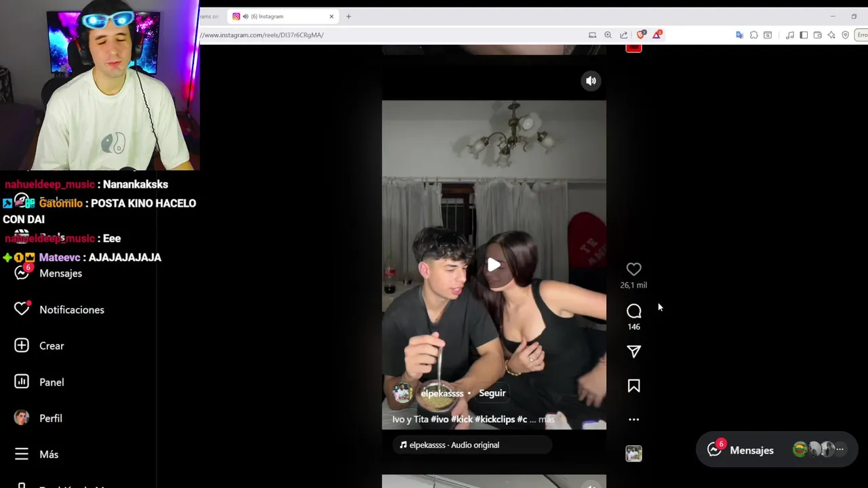Click the zoom magnifier icon in address bar
868x488 pixels.
tap(608, 35)
